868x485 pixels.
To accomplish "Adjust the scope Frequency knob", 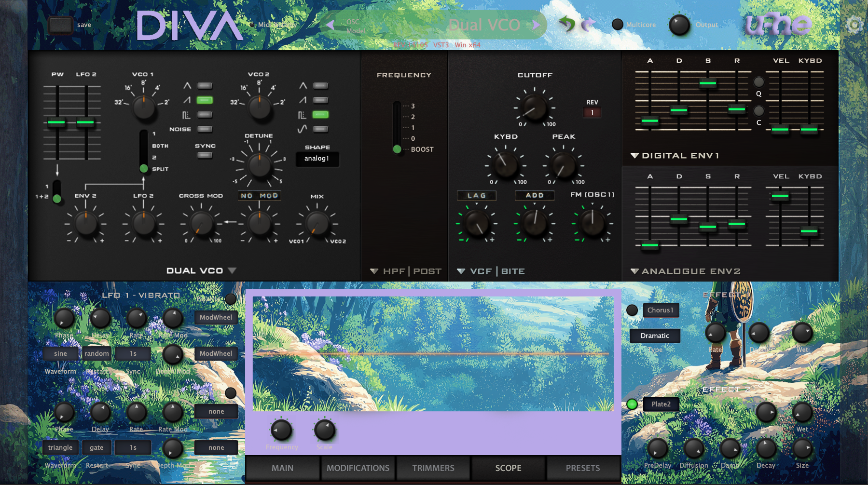I will pos(281,430).
